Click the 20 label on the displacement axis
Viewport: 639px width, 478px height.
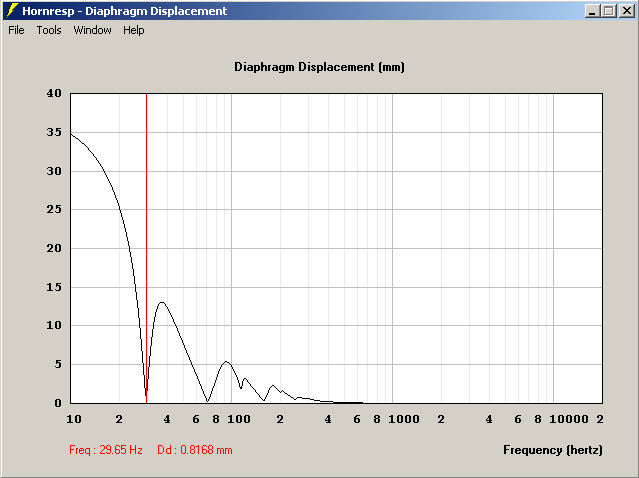coord(54,248)
